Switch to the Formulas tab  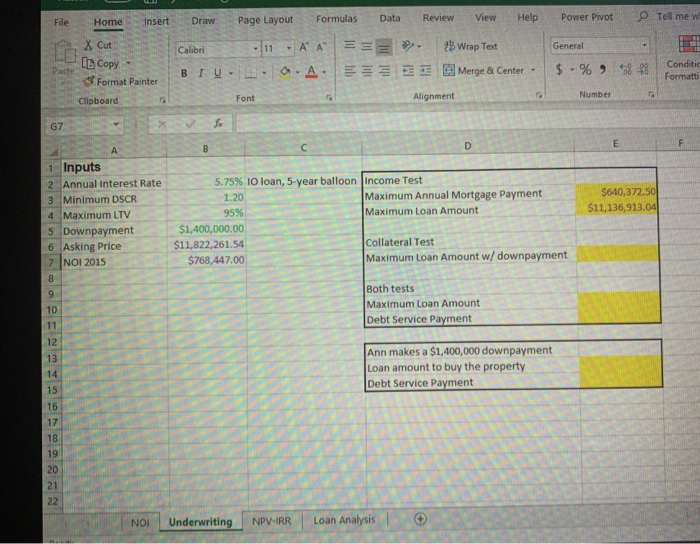(337, 19)
